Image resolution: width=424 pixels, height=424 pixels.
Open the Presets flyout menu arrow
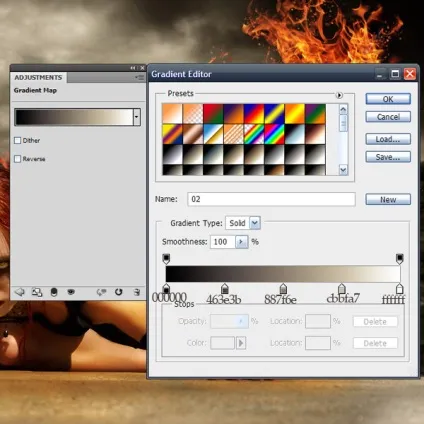coord(339,95)
